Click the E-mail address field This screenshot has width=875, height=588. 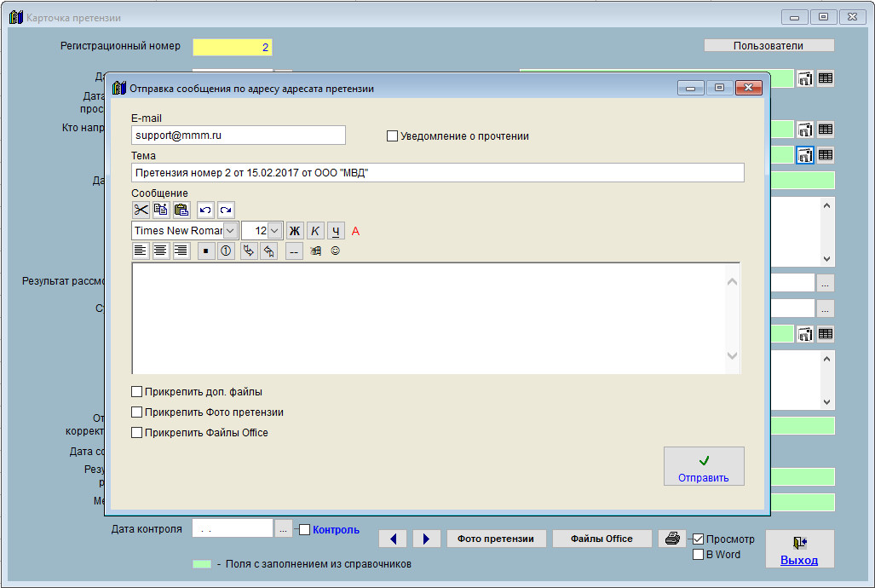239,135
